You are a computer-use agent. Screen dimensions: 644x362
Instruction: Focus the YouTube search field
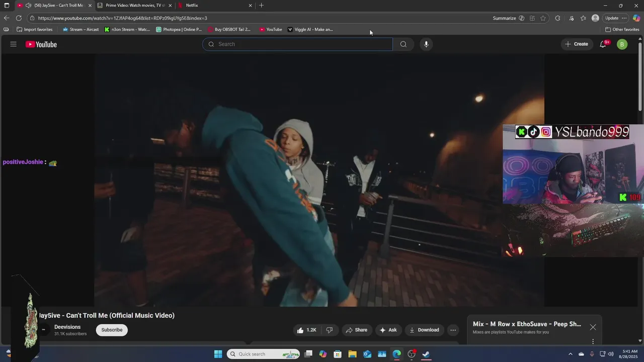click(297, 44)
